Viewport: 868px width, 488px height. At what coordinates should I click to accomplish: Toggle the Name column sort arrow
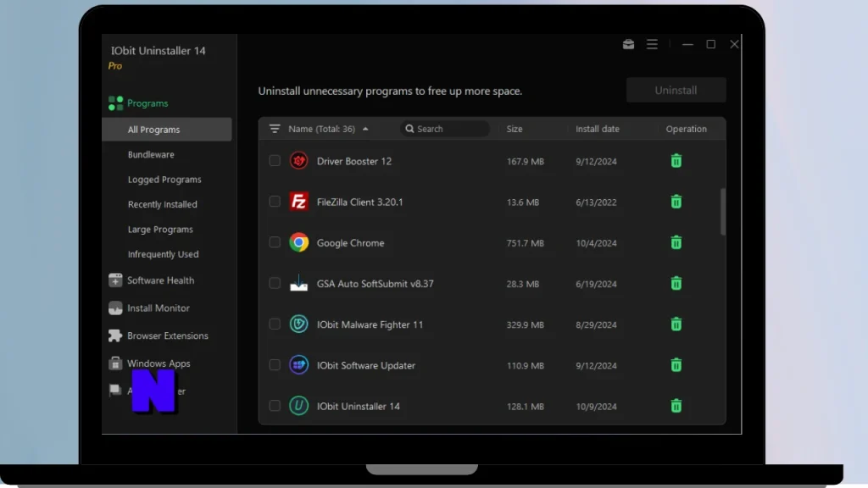365,129
